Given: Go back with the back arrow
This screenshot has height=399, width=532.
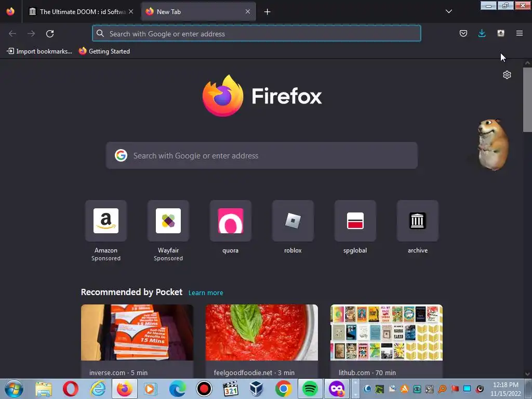Looking at the screenshot, I should click(x=12, y=34).
